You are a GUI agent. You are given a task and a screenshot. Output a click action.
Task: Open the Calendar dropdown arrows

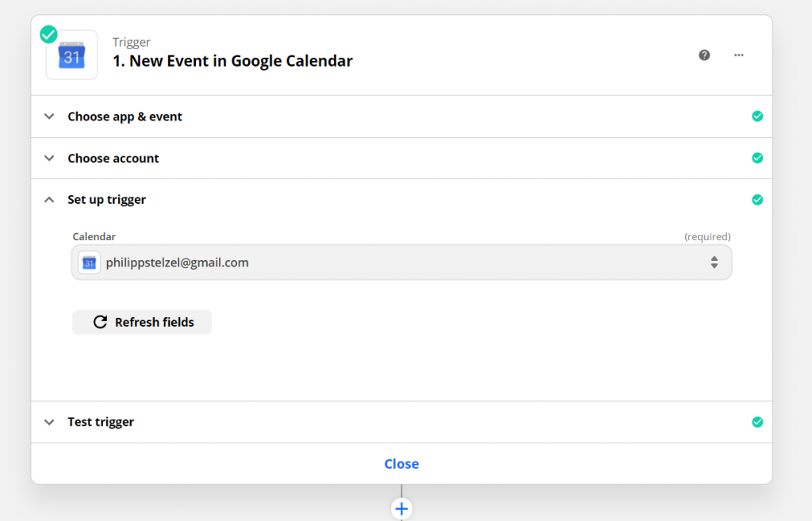714,262
